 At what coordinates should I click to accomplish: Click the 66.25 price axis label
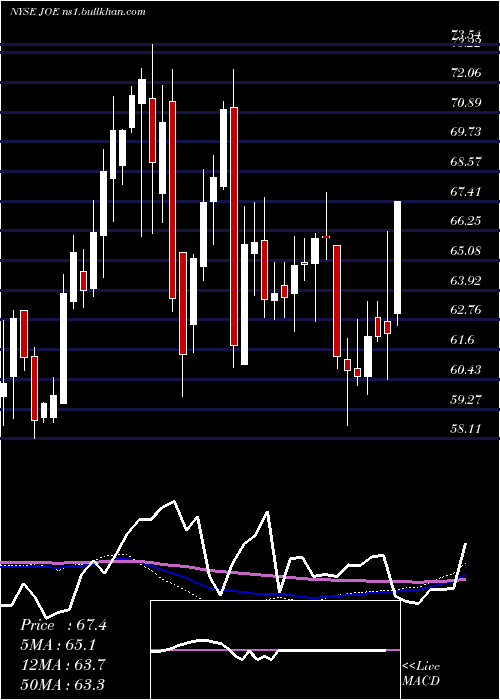466,221
